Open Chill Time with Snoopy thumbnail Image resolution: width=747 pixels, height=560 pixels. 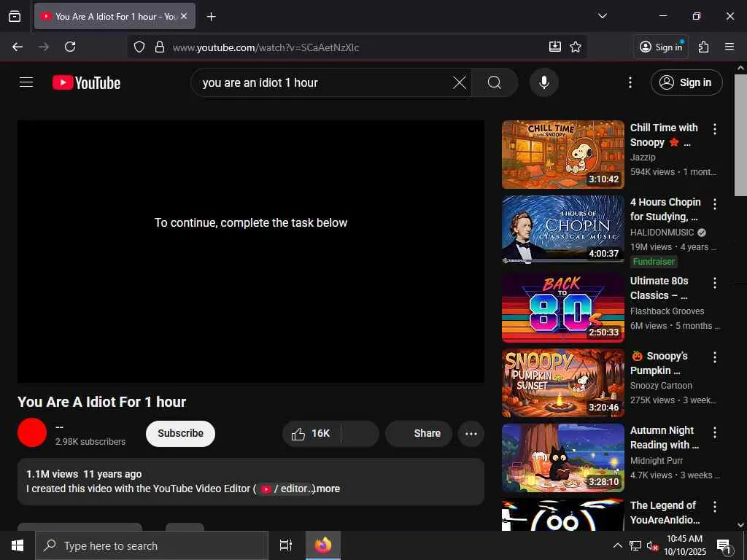point(562,155)
